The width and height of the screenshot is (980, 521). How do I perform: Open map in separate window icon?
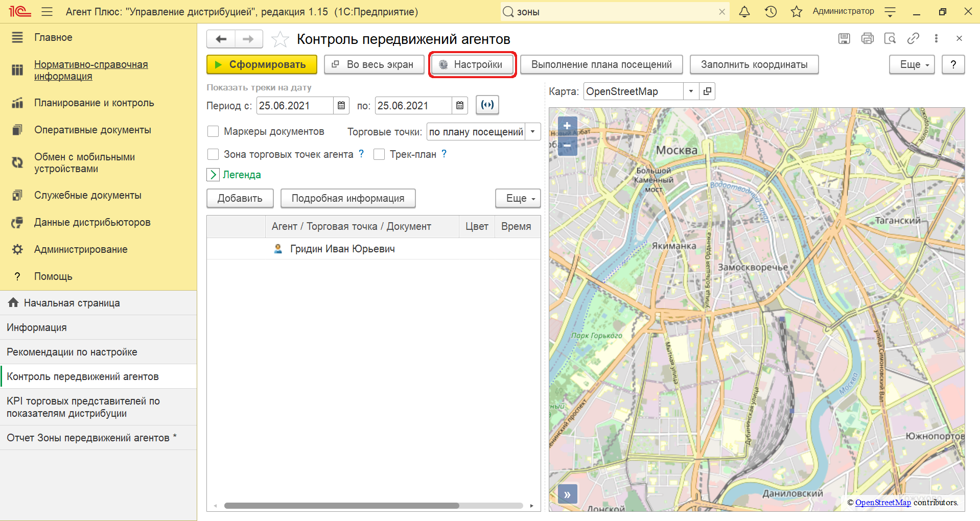coord(707,91)
